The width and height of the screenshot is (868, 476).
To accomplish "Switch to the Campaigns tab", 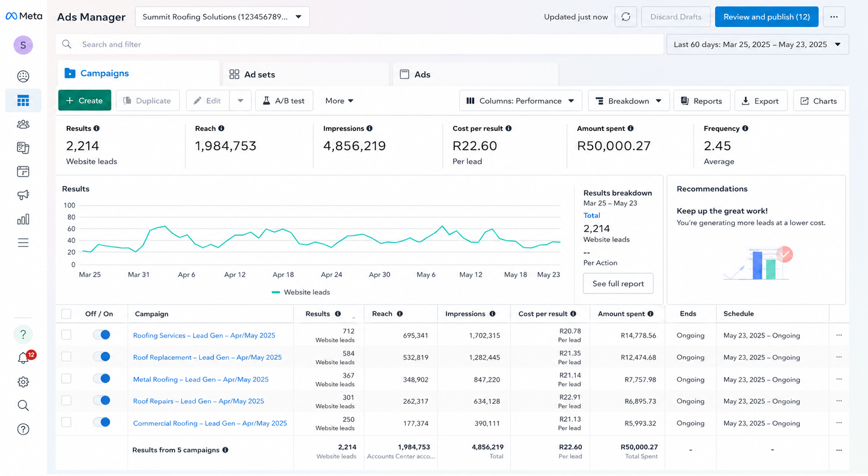I will click(138, 73).
